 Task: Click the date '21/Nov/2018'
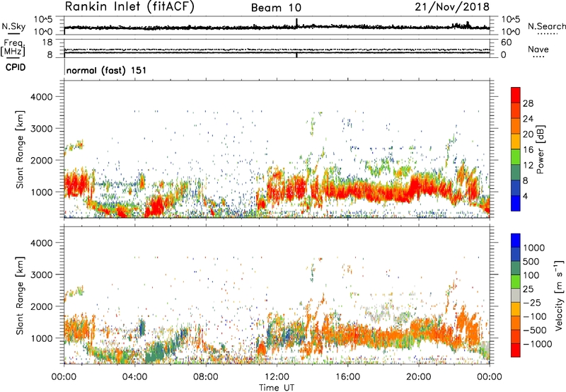click(452, 7)
